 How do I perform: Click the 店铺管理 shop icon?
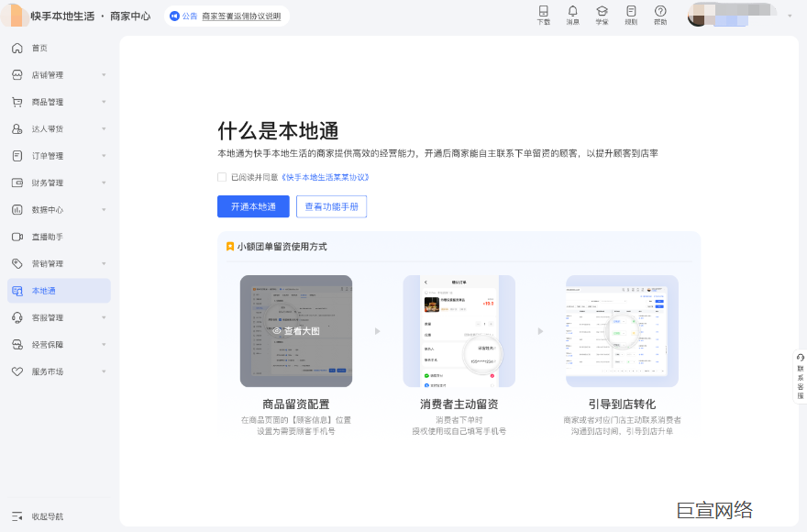[17, 75]
